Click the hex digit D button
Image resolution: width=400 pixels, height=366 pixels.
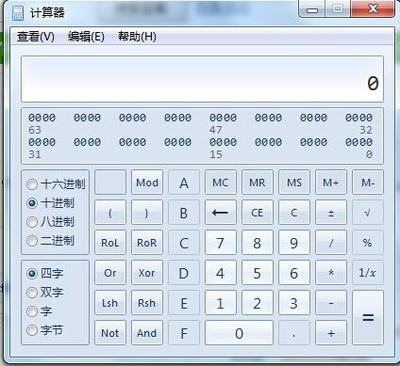[x=184, y=273]
